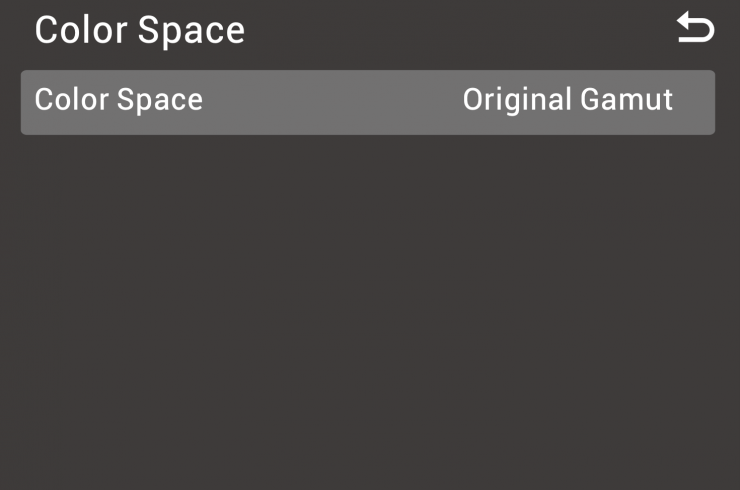740x490 pixels.
Task: Return to the previous menu using the arrow
Action: tap(695, 29)
